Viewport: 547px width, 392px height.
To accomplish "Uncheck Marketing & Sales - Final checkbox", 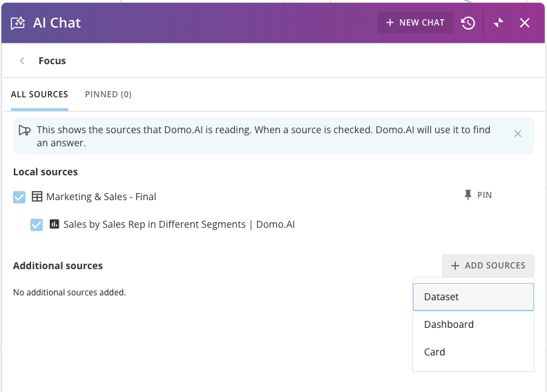I will [x=19, y=197].
